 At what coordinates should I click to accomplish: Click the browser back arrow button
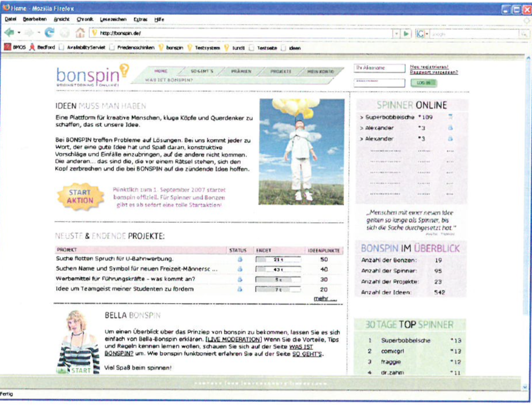tap(10, 33)
